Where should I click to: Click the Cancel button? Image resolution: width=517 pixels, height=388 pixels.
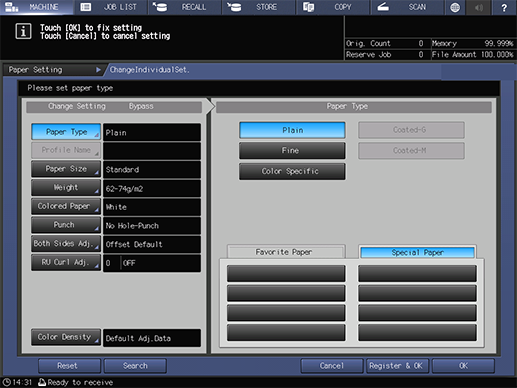coord(332,366)
